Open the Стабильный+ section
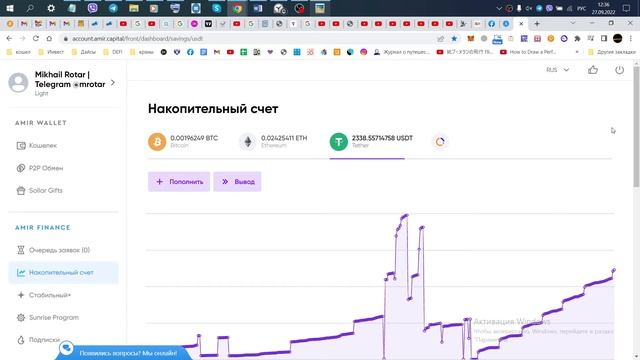 pos(44,295)
